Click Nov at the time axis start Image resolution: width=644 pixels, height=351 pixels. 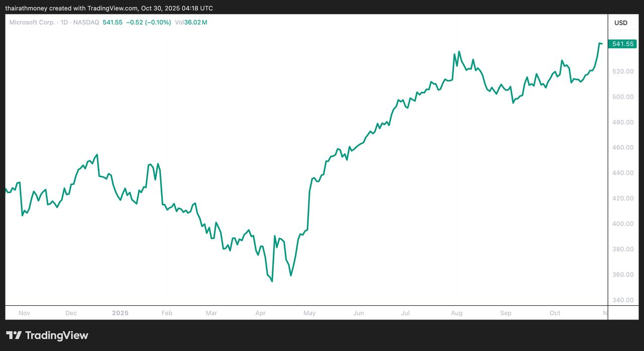[x=24, y=313]
